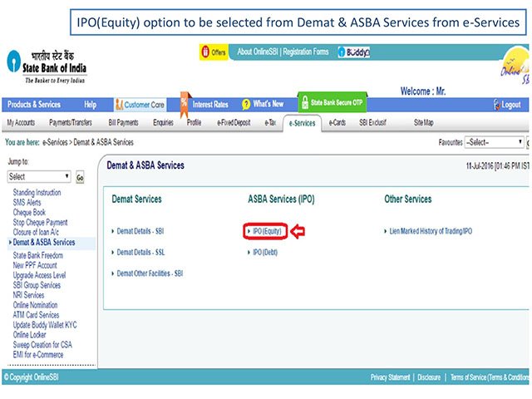Click the Customer Care headset icon

119,105
